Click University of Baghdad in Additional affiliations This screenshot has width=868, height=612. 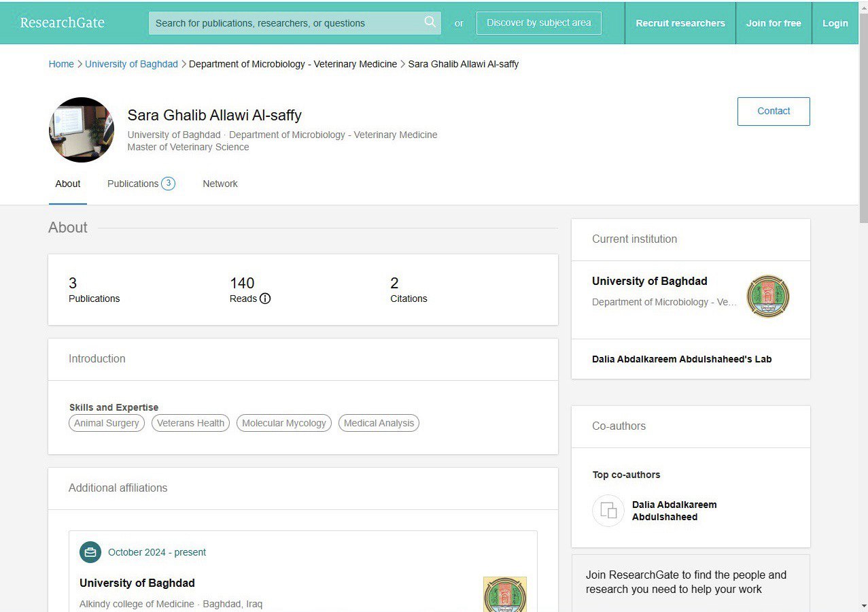(x=137, y=583)
